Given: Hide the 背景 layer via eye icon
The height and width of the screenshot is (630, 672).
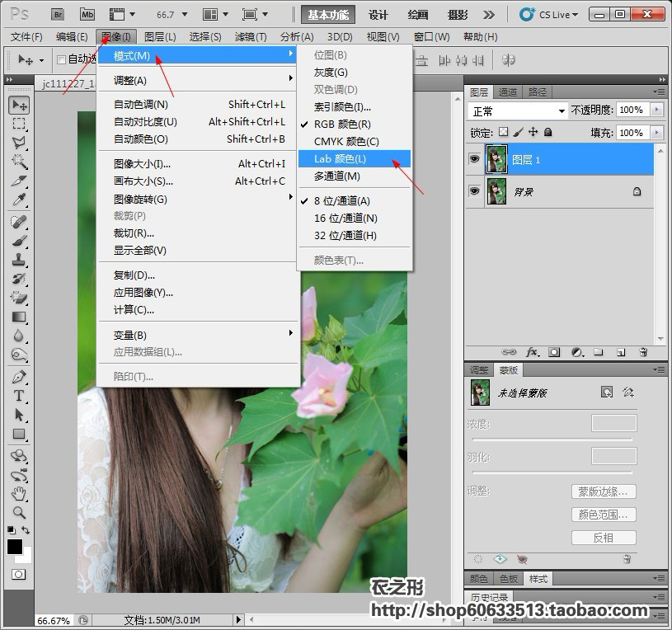Looking at the screenshot, I should pos(474,190).
